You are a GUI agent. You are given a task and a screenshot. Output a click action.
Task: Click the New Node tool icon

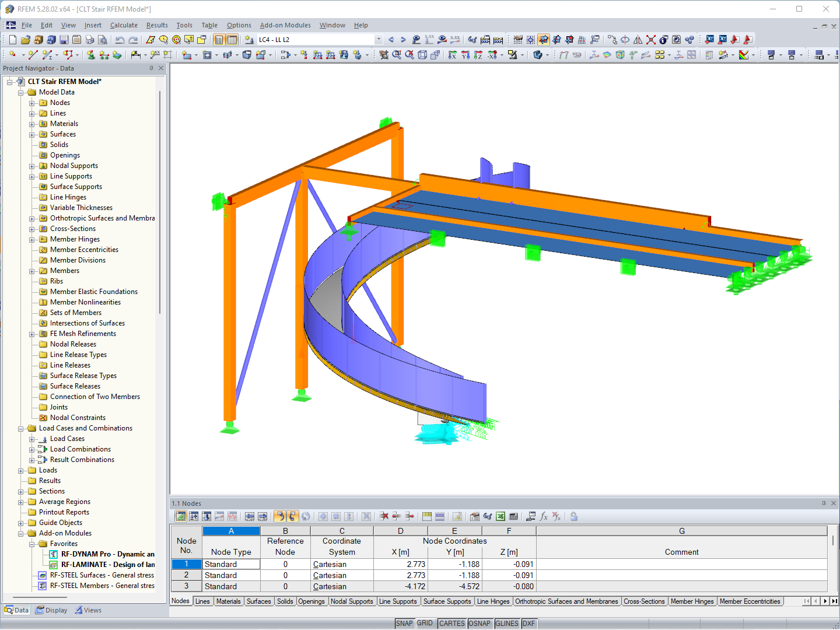click(13, 55)
